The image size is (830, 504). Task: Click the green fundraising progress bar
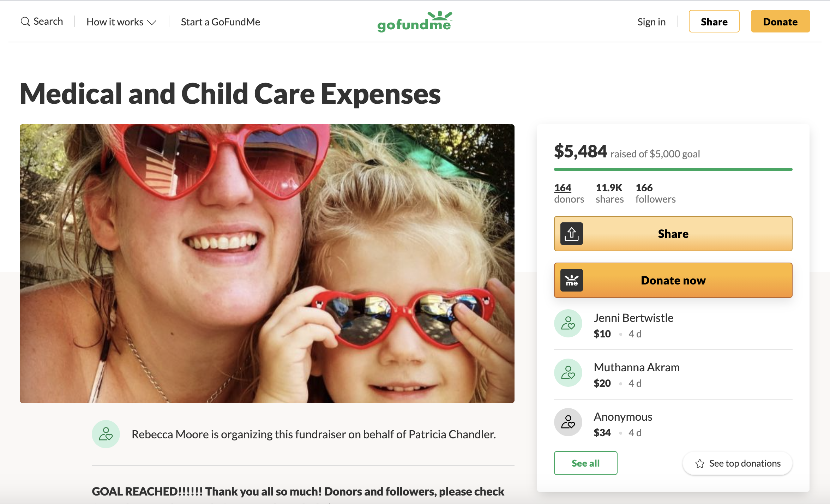pyautogui.click(x=673, y=169)
